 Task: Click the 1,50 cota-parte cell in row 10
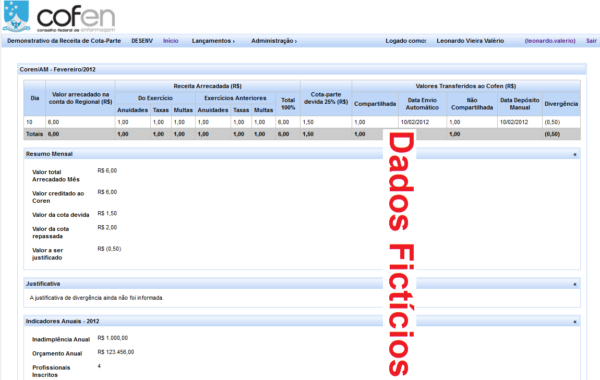(x=326, y=122)
